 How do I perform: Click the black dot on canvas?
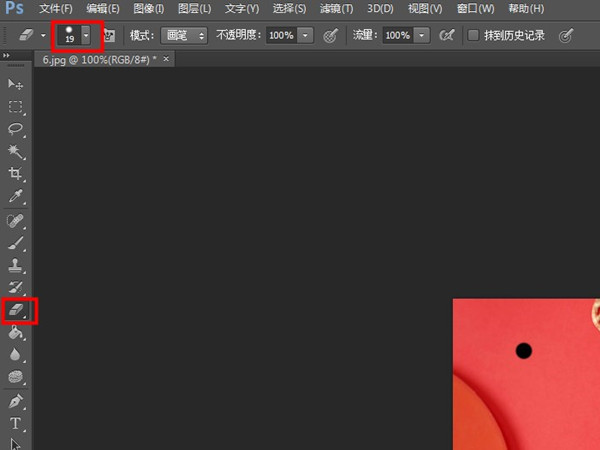point(523,351)
